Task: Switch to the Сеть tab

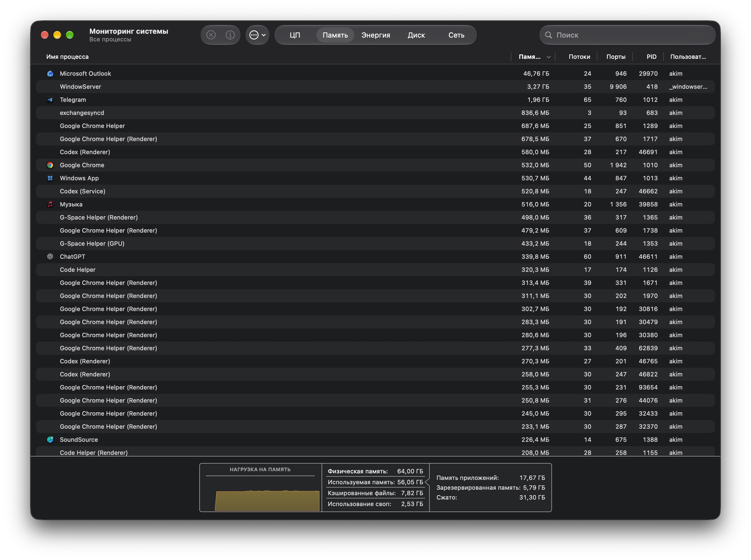Action: 456,35
